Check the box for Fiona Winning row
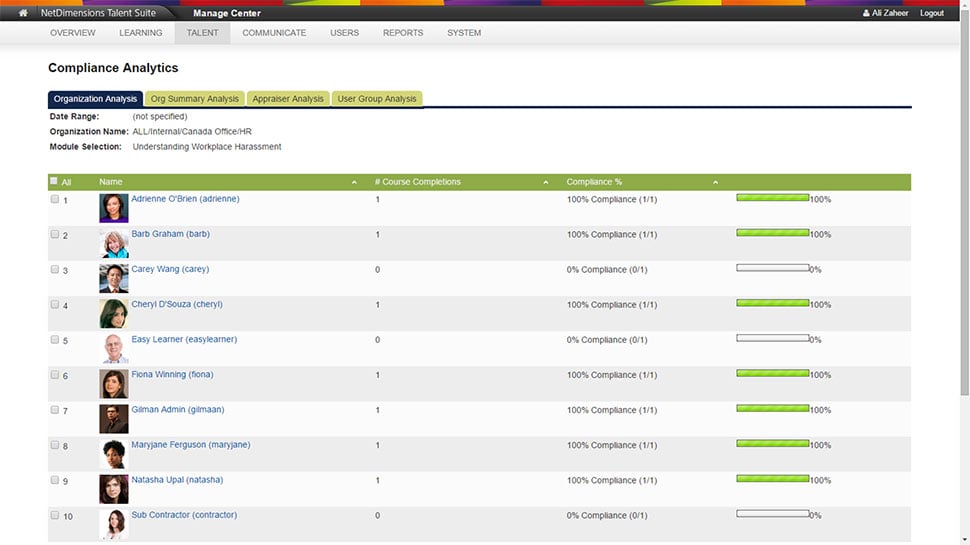The width and height of the screenshot is (970, 545). [x=54, y=375]
